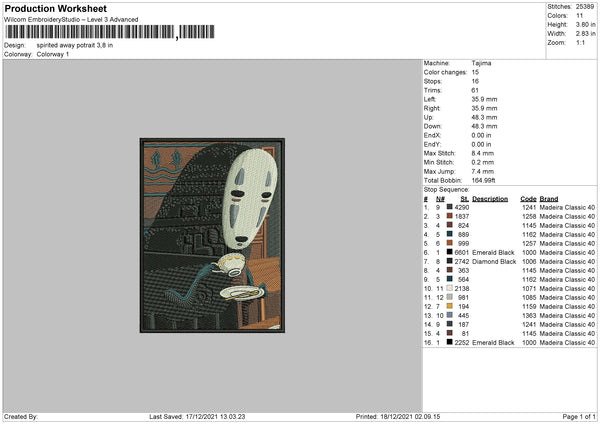This screenshot has width=600, height=424.
Task: Click the Brand column header
Action: (549, 199)
